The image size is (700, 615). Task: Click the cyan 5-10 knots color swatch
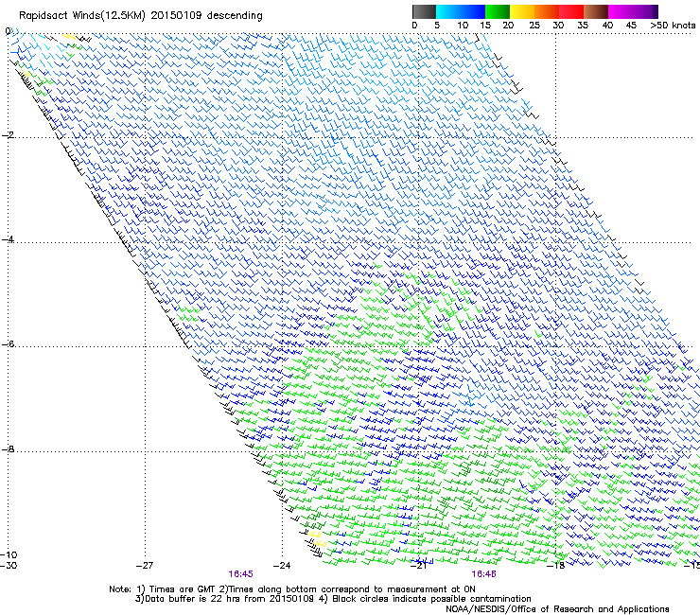pos(448,11)
